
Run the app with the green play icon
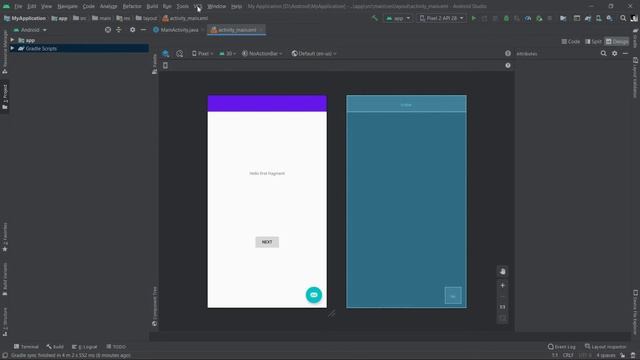pos(473,18)
